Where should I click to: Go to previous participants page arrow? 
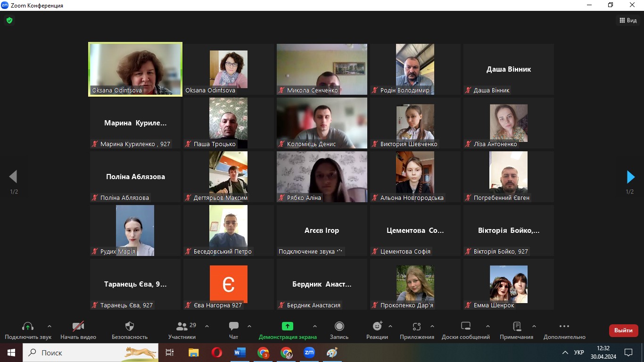click(x=13, y=177)
